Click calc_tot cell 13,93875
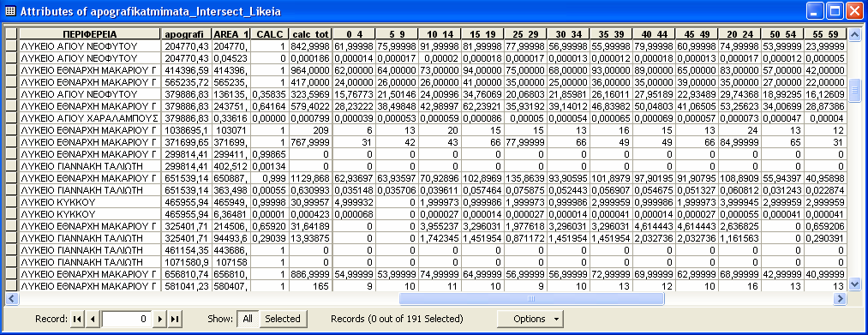Screen dimensions: 868x335 point(310,238)
